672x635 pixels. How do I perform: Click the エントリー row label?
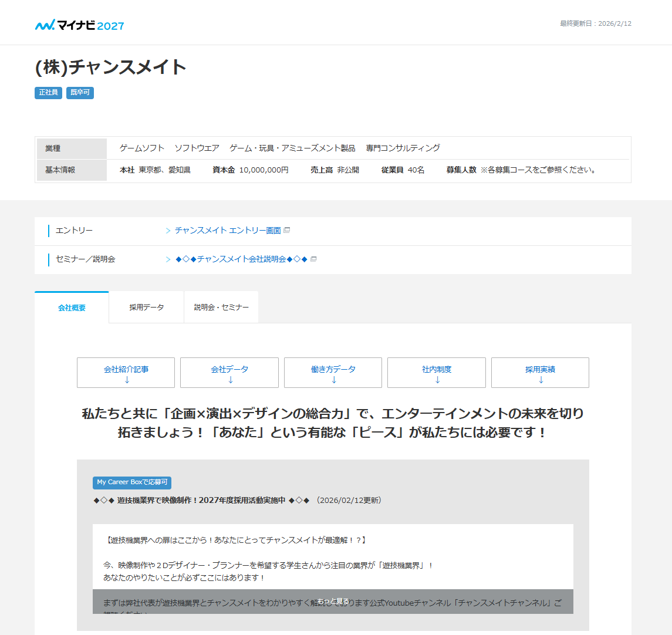point(74,231)
